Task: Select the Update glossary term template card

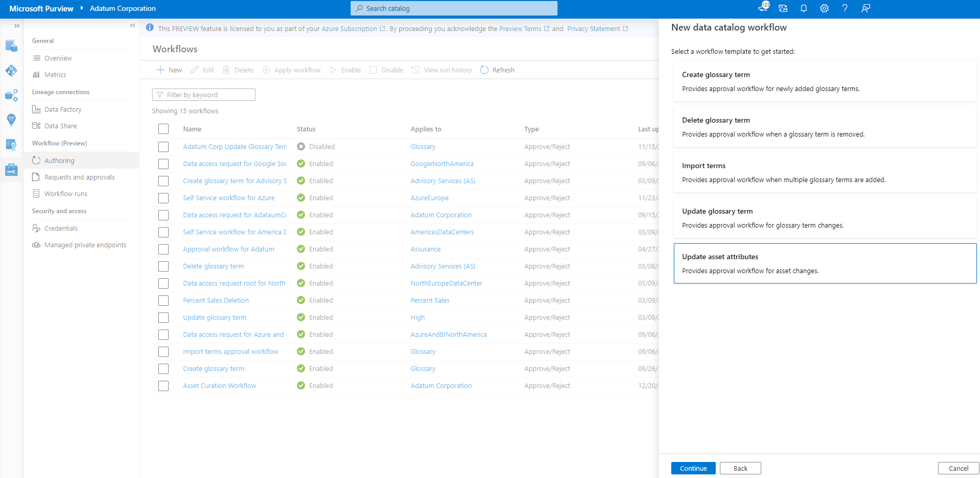Action: pos(825,218)
